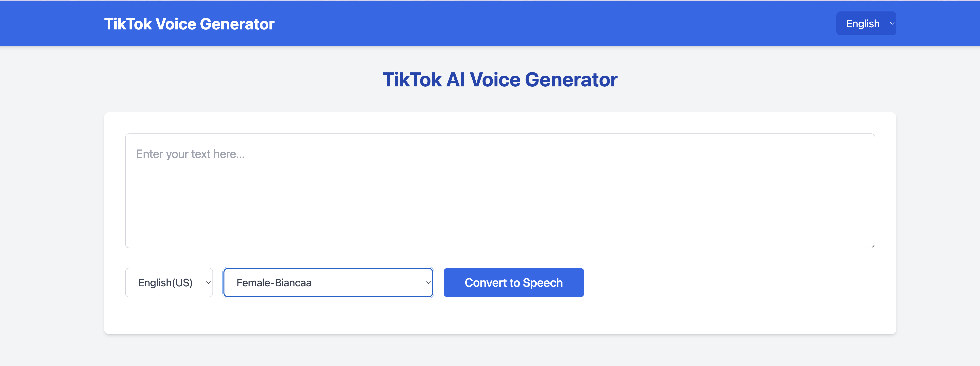Change interface language via top-right selector

[x=866, y=23]
